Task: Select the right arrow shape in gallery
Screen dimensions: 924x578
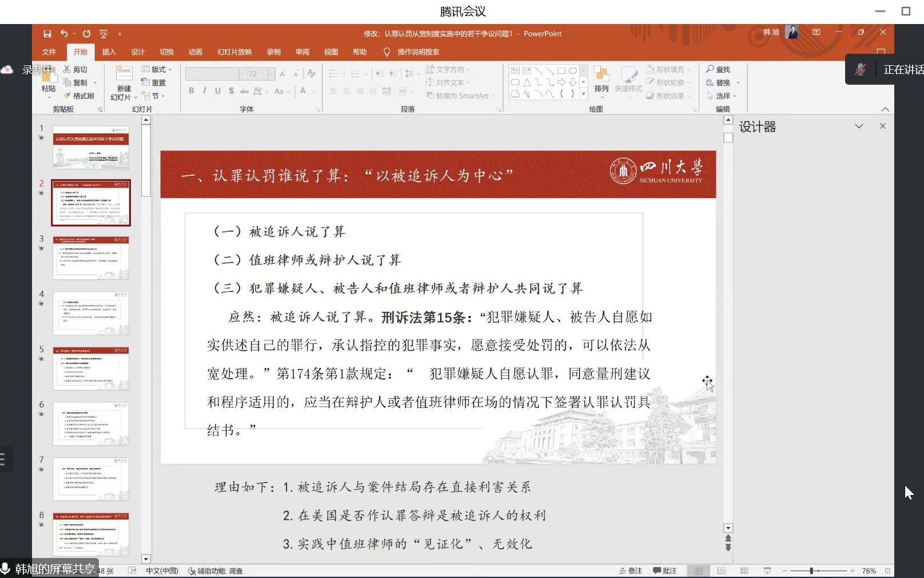Action: tap(561, 82)
